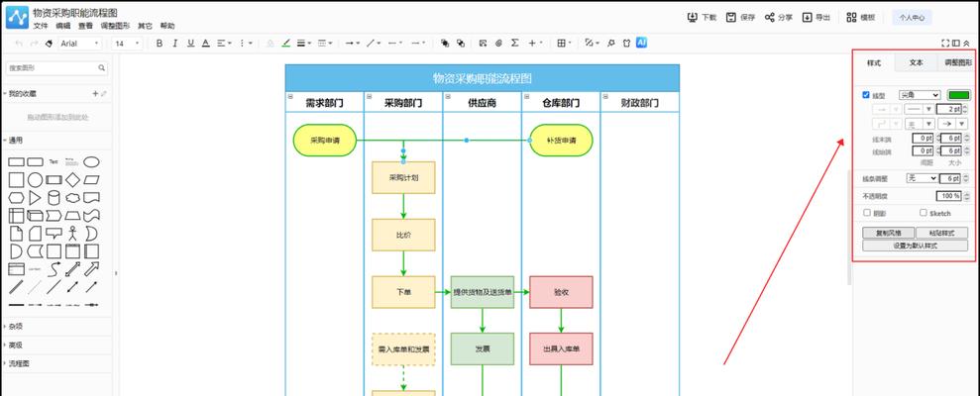Switch to the 样式 tab
This screenshot has width=980, height=396.
pyautogui.click(x=874, y=63)
